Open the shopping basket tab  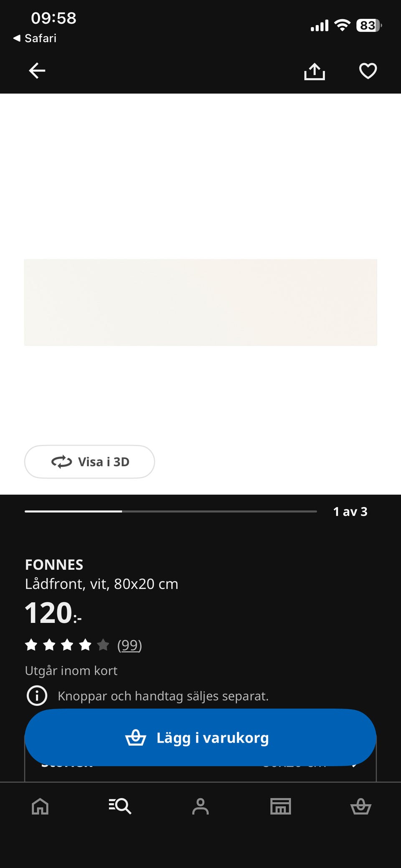click(361, 806)
